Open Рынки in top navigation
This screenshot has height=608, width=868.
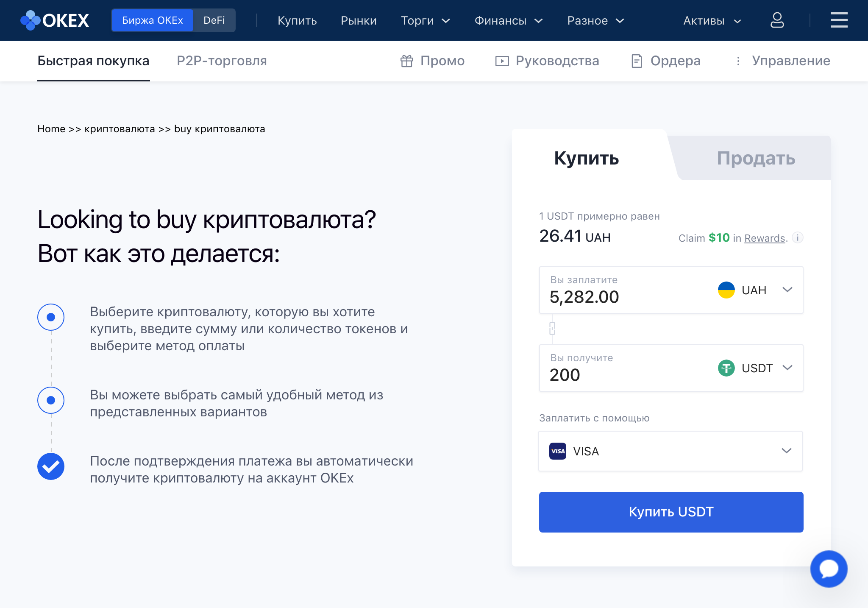coord(359,21)
